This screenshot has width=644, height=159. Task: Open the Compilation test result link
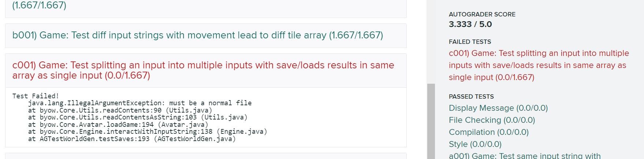pos(488,132)
